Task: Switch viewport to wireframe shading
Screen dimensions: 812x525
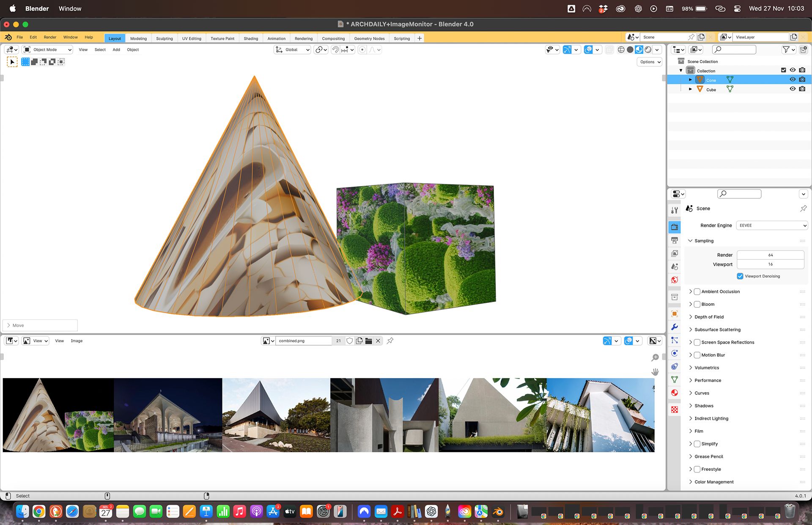Action: point(621,49)
